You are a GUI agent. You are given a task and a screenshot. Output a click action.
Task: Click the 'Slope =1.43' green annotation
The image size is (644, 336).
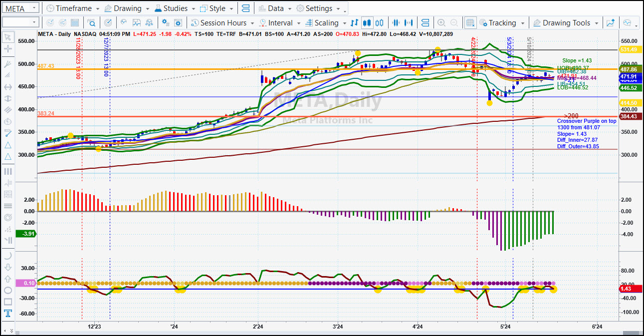[x=577, y=60]
